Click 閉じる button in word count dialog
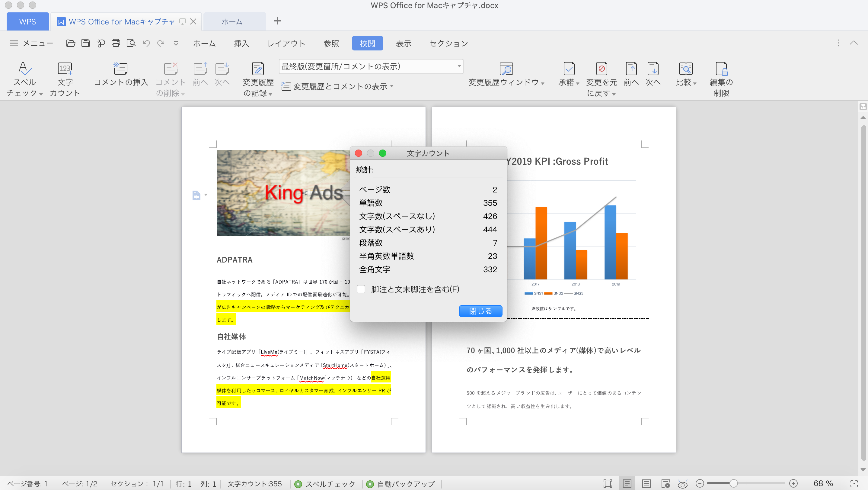The height and width of the screenshot is (490, 868). tap(480, 311)
